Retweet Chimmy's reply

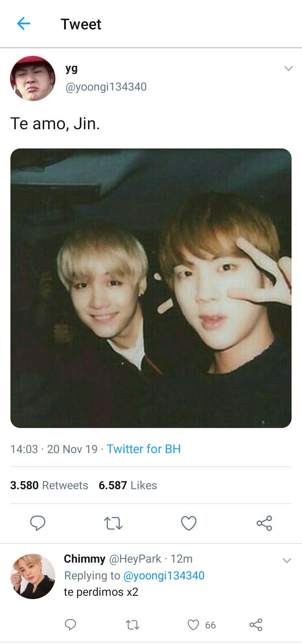133,625
